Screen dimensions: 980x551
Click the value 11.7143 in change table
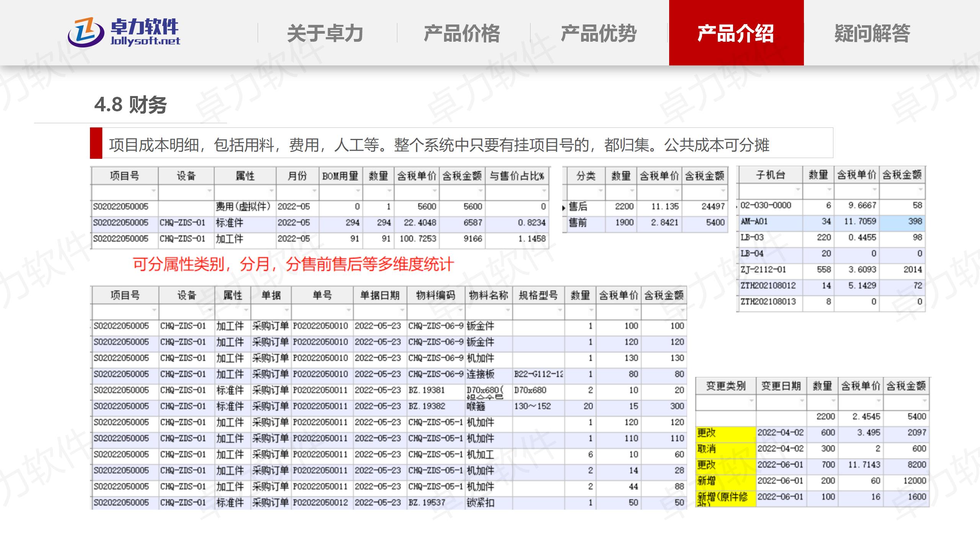(x=864, y=465)
